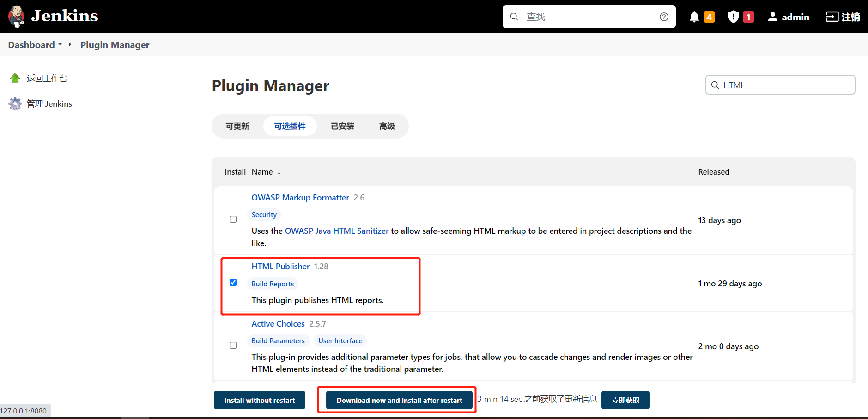Click the Name column header
The image size is (868, 419).
(x=262, y=172)
